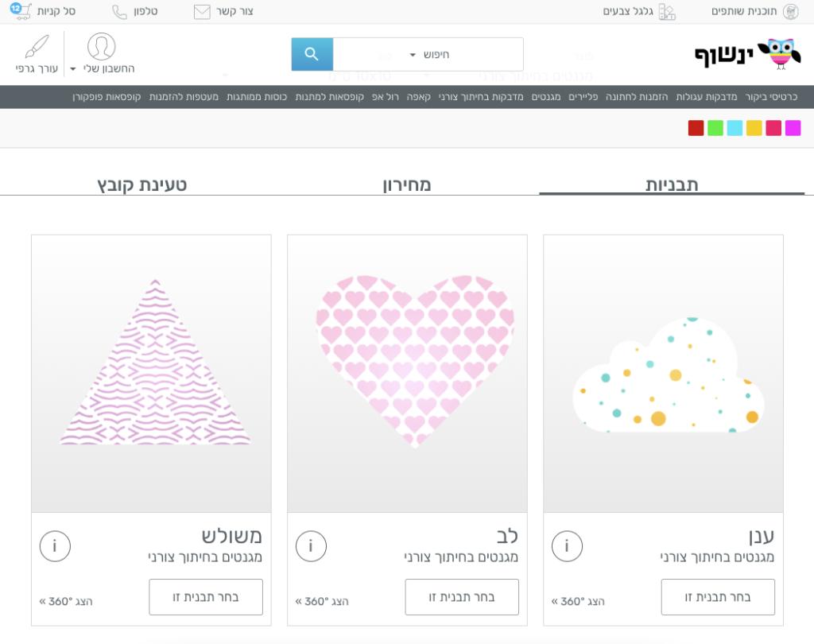Viewport: 814px width, 644px height.
Task: Switch to the מחירון tab
Action: tap(407, 184)
